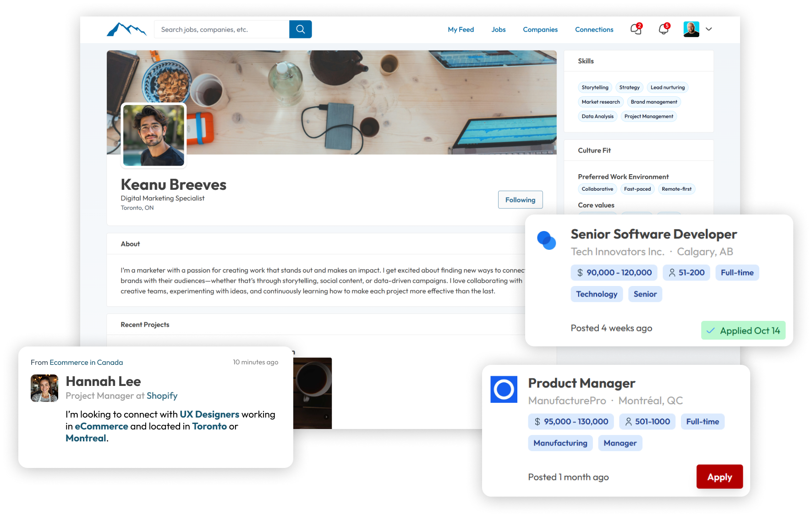Image resolution: width=812 pixels, height=517 pixels.
Task: Open Hannah Lee's profile photo
Action: (44, 388)
